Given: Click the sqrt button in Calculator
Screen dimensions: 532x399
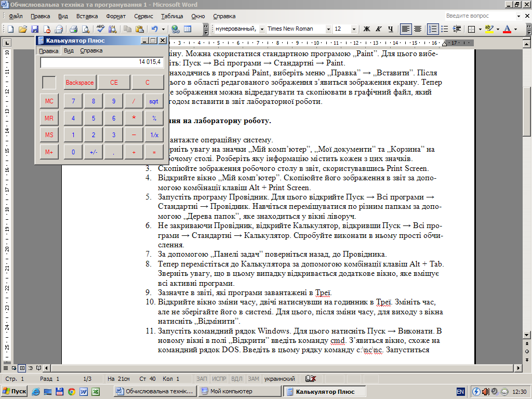Looking at the screenshot, I should click(154, 101).
